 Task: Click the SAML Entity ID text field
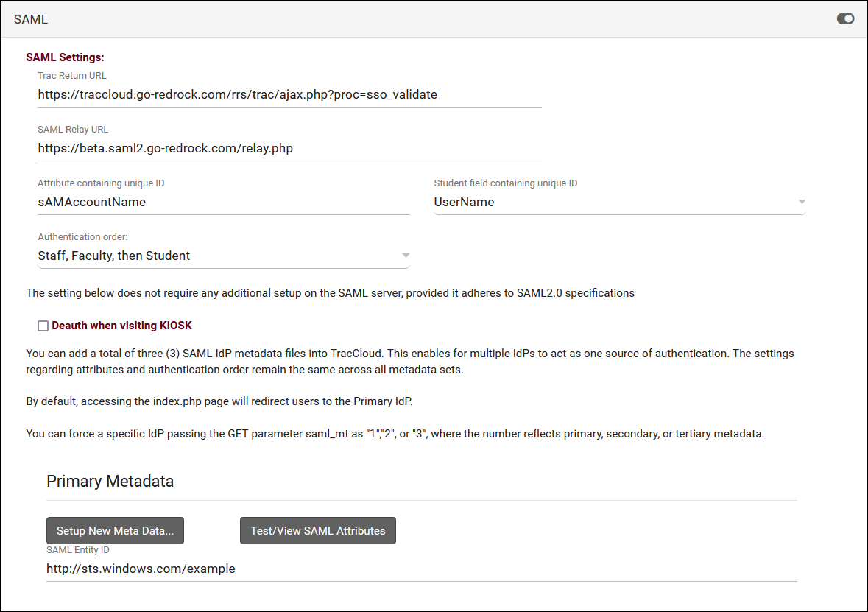point(421,569)
